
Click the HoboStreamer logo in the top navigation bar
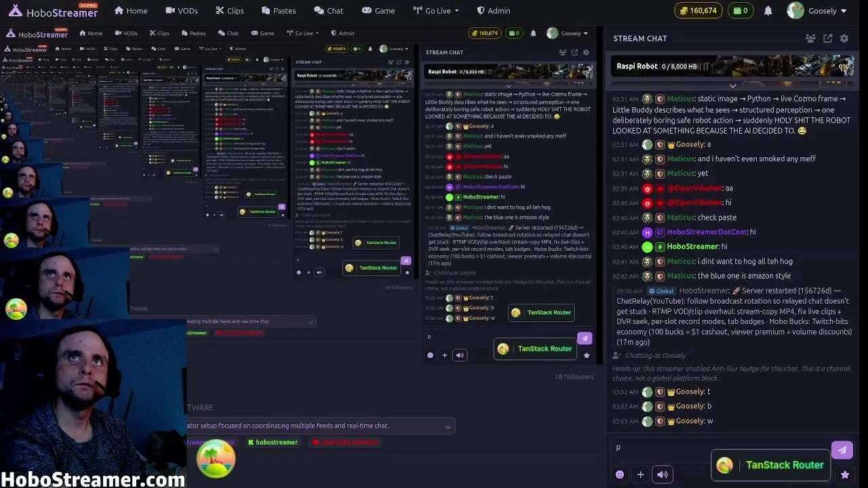53,12
